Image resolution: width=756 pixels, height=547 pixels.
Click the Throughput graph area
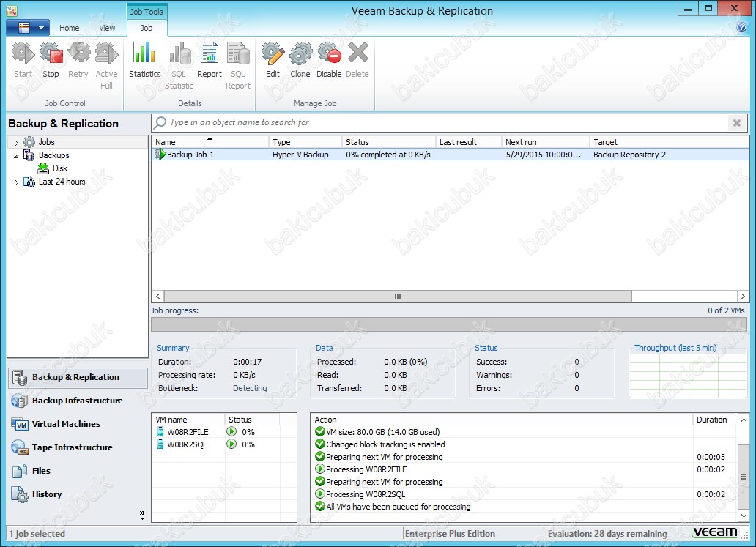688,376
